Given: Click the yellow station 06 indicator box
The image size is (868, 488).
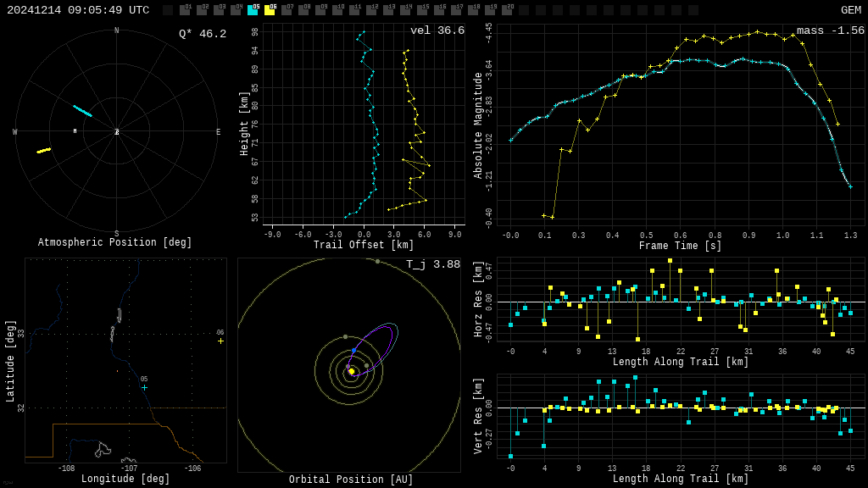Looking at the screenshot, I should (270, 10).
